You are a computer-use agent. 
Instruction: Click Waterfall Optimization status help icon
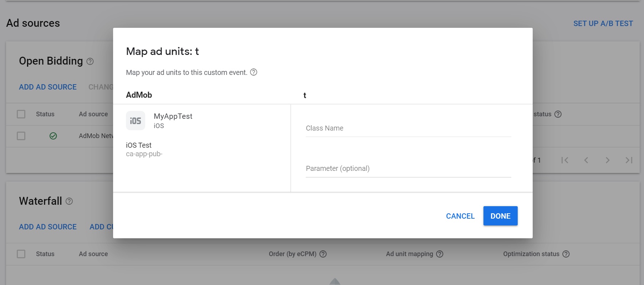pyautogui.click(x=566, y=254)
